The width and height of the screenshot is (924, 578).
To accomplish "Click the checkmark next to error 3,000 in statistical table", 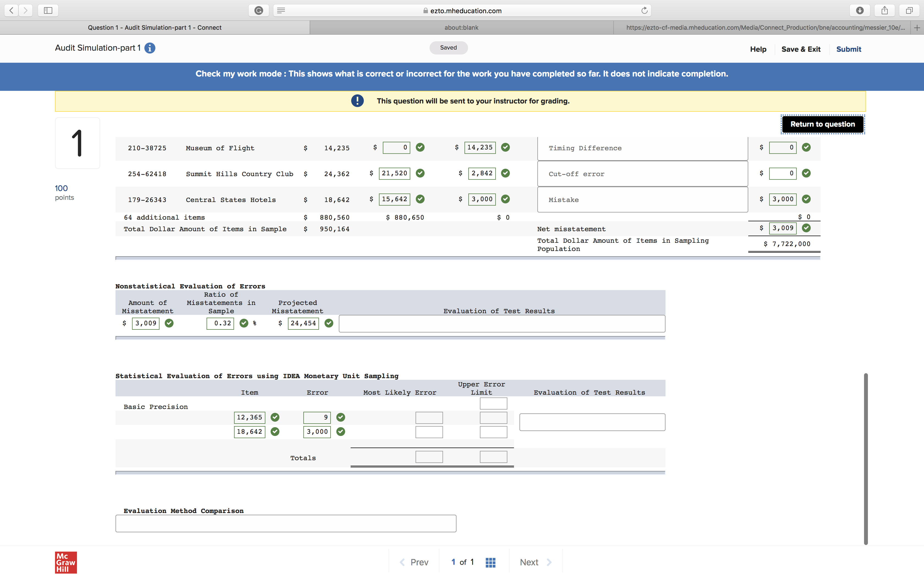I will tap(340, 432).
